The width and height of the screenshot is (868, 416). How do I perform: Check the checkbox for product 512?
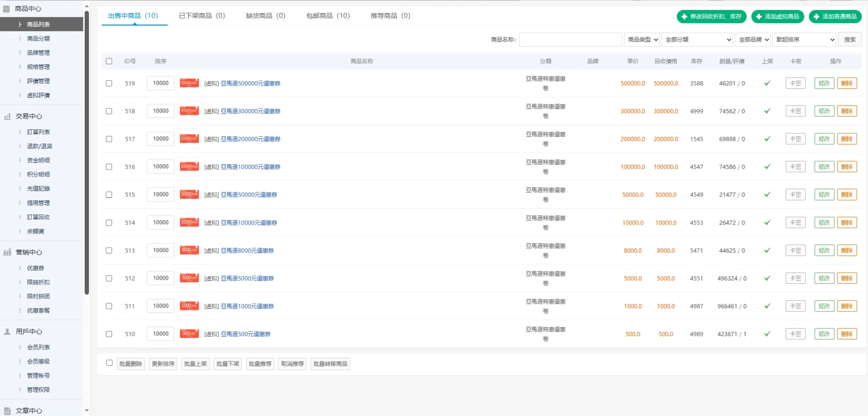(x=109, y=278)
